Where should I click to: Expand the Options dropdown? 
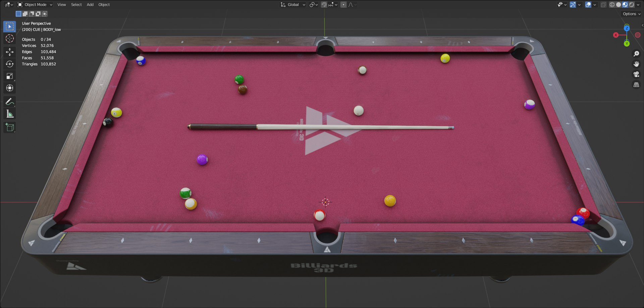pyautogui.click(x=632, y=14)
